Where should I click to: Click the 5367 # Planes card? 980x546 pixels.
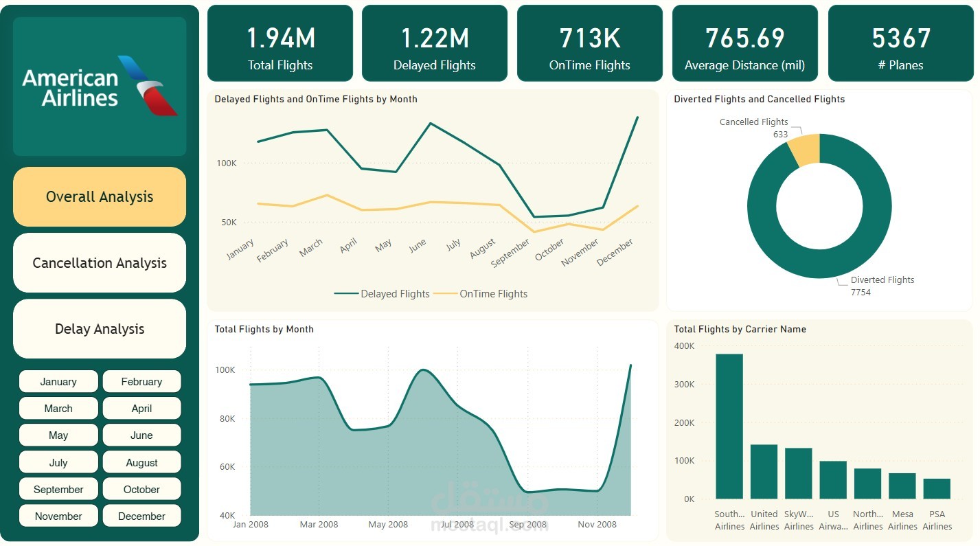click(901, 43)
